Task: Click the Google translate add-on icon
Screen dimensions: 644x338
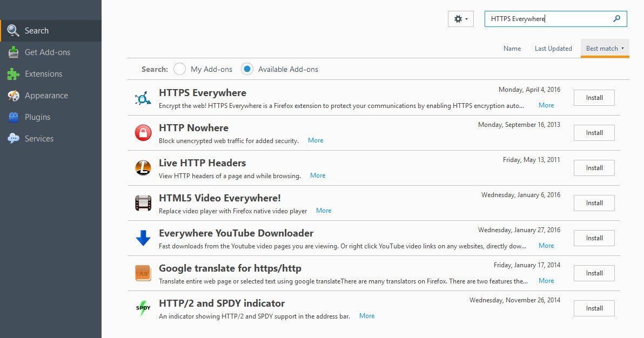Action: (143, 273)
